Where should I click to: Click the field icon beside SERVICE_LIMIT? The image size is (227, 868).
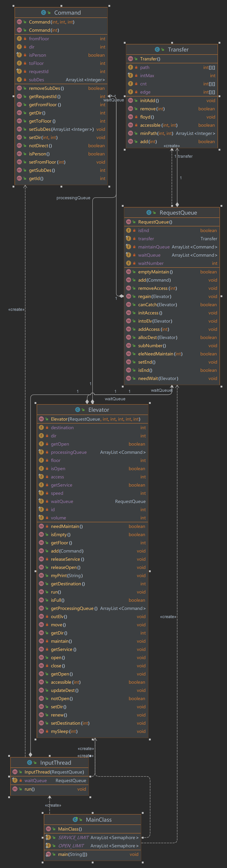coord(48,837)
